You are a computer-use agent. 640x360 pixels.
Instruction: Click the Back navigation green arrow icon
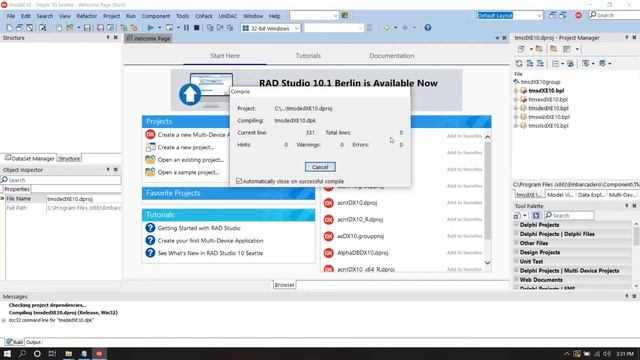[386, 28]
